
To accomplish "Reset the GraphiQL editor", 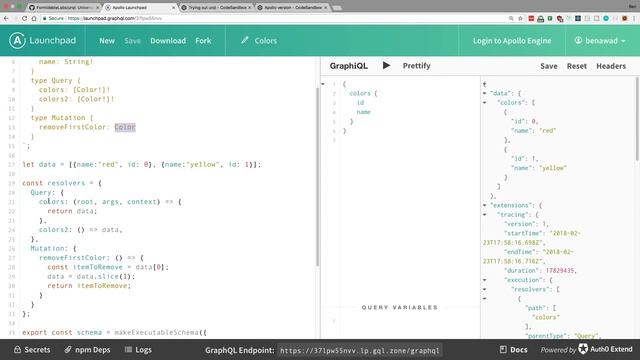I will [x=576, y=66].
